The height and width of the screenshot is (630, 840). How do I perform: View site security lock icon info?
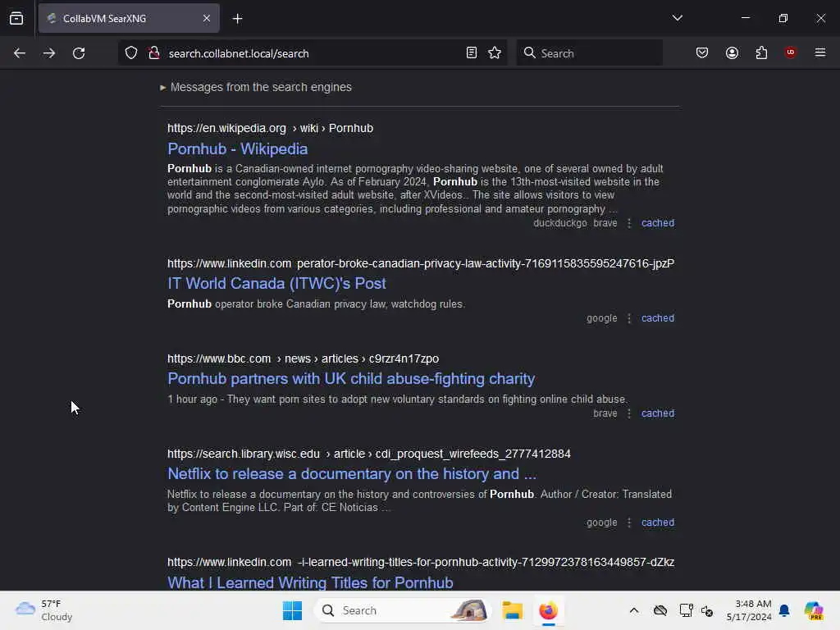154,53
